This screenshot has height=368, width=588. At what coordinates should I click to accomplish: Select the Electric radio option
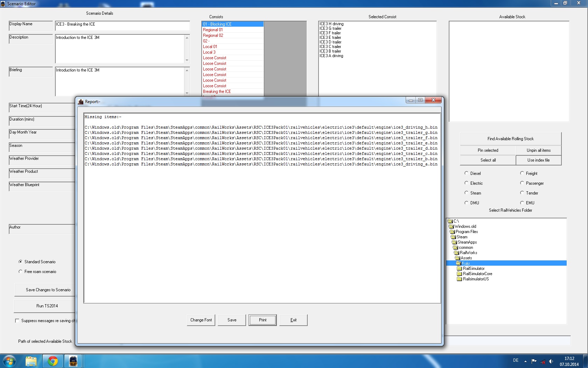point(466,183)
